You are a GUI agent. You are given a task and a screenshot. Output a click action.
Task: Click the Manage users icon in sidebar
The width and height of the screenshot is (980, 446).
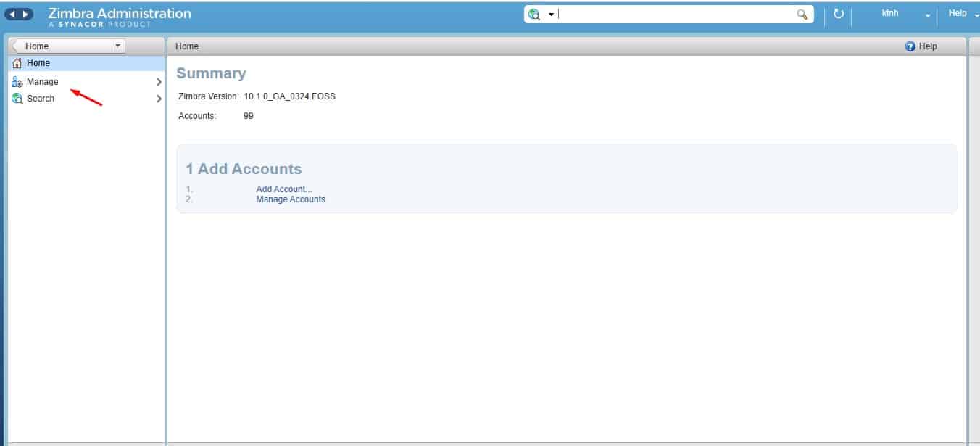(17, 82)
